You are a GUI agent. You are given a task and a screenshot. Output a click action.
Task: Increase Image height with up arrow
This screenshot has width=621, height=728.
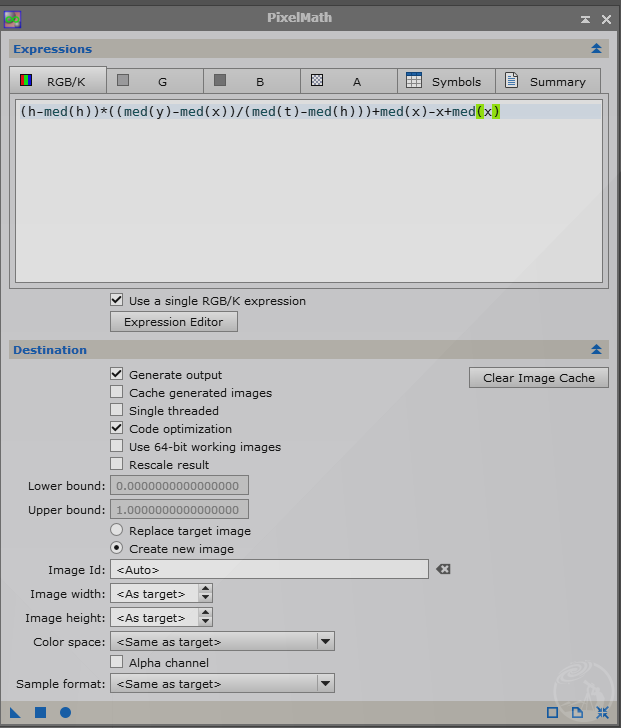coord(205,613)
